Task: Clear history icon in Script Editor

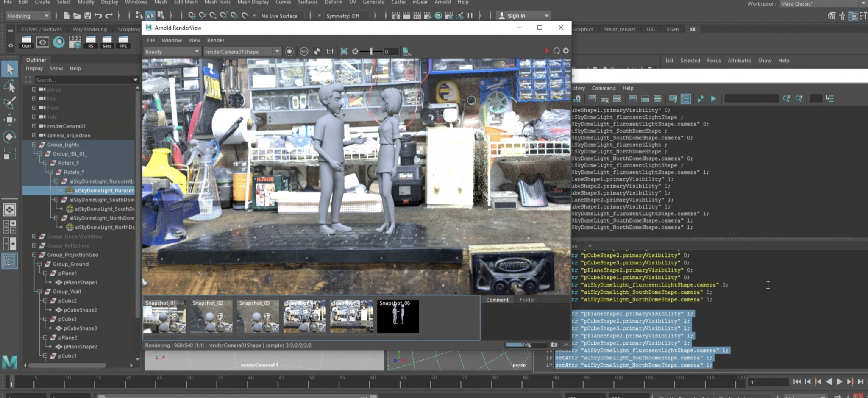Action: click(592, 98)
